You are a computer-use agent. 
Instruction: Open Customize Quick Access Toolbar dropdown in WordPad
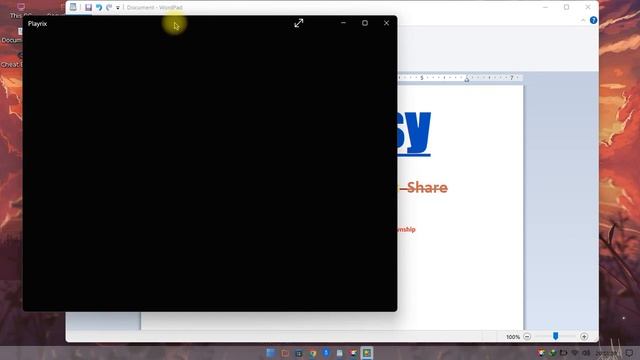point(118,8)
